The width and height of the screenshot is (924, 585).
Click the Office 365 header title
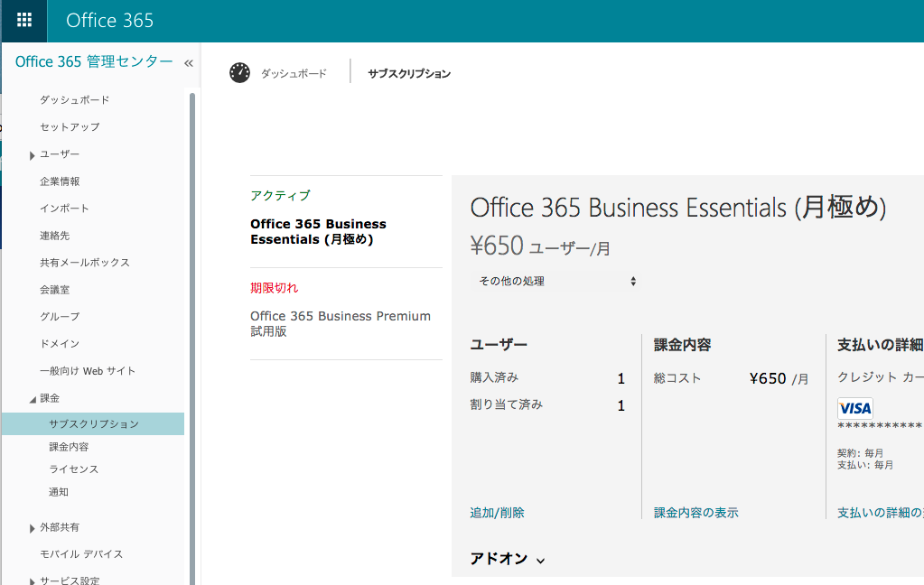click(109, 21)
